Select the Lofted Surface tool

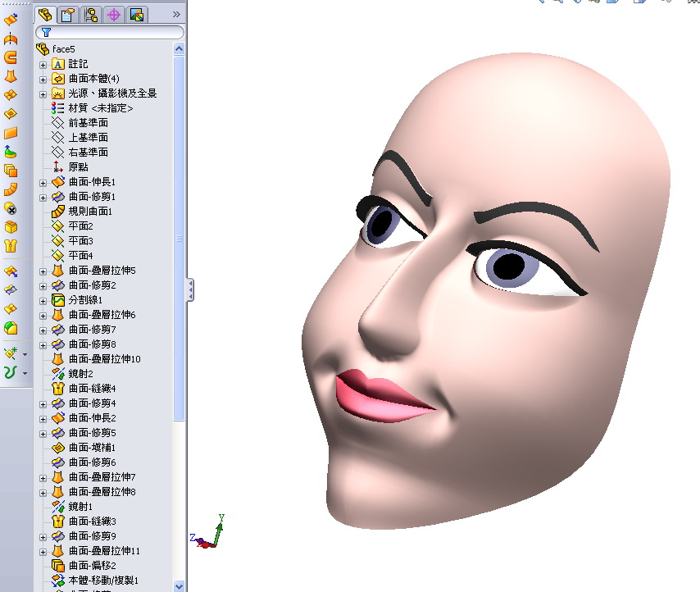point(10,75)
